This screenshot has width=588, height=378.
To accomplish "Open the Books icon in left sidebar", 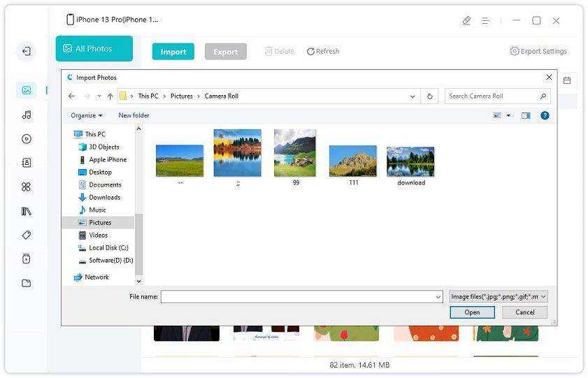I will click(x=27, y=211).
